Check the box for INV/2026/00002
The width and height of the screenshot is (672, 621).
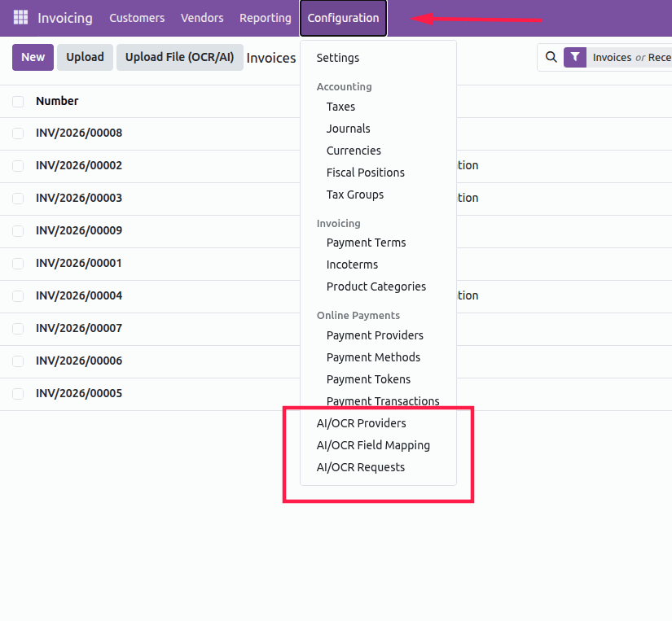click(x=18, y=166)
